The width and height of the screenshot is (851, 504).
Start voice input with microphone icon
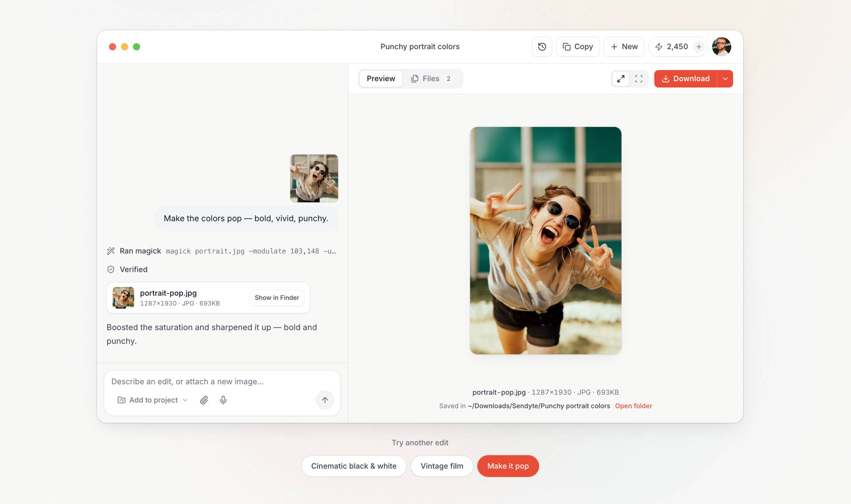[x=223, y=400]
